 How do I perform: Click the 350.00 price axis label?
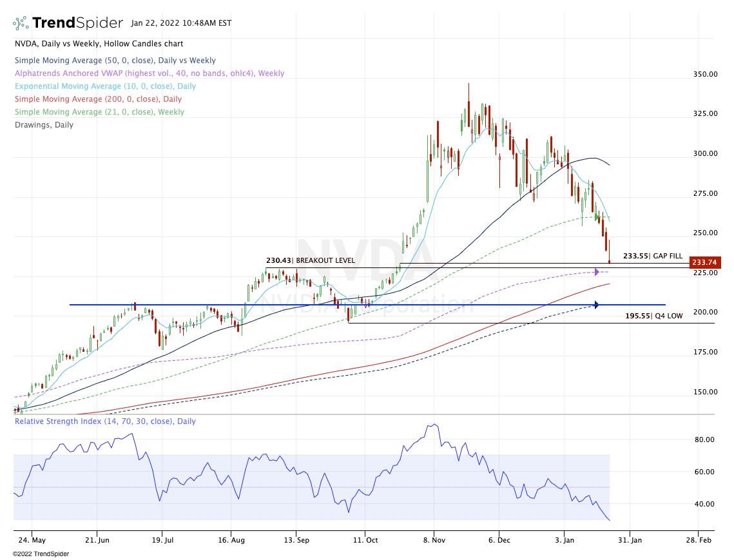(x=706, y=74)
